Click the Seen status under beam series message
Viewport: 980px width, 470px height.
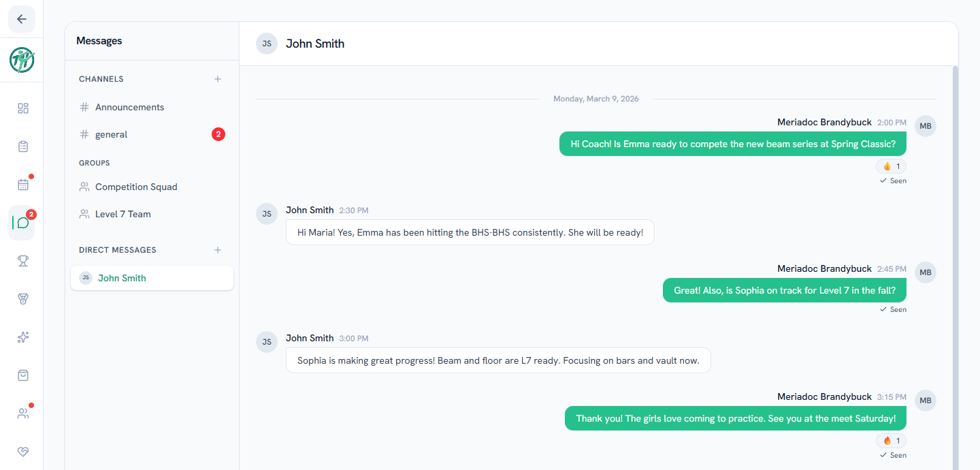pos(893,181)
